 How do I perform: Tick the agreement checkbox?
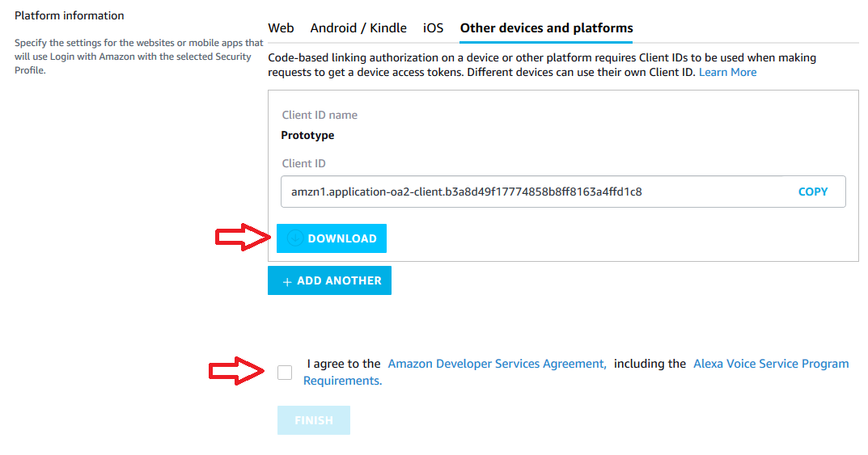coord(285,373)
